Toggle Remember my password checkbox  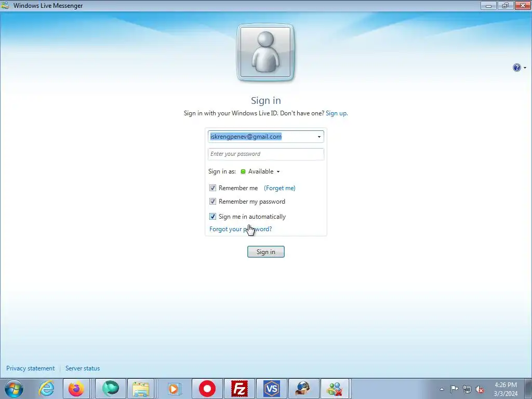tap(212, 202)
